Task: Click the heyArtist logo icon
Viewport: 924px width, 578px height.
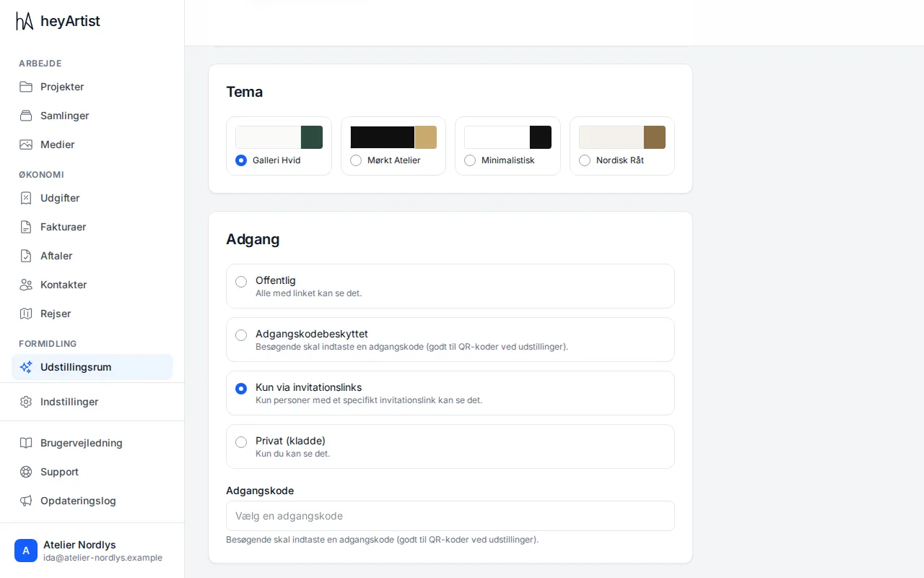Action: coord(25,21)
